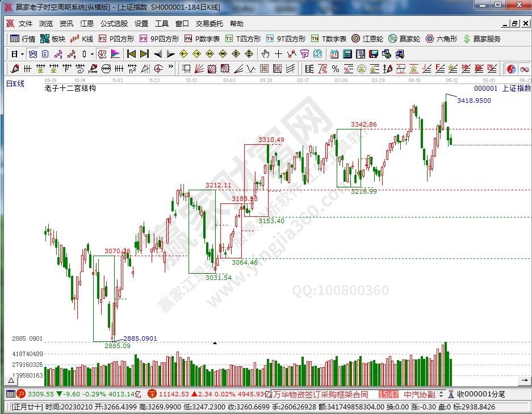Open the 交易委托 menu
Screen dimensions: 532x414
pyautogui.click(x=210, y=24)
